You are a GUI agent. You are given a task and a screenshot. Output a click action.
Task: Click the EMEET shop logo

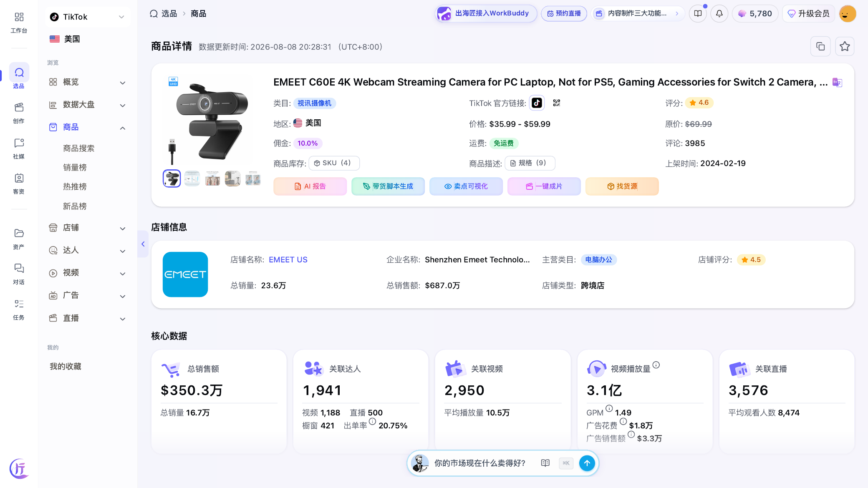click(x=185, y=274)
